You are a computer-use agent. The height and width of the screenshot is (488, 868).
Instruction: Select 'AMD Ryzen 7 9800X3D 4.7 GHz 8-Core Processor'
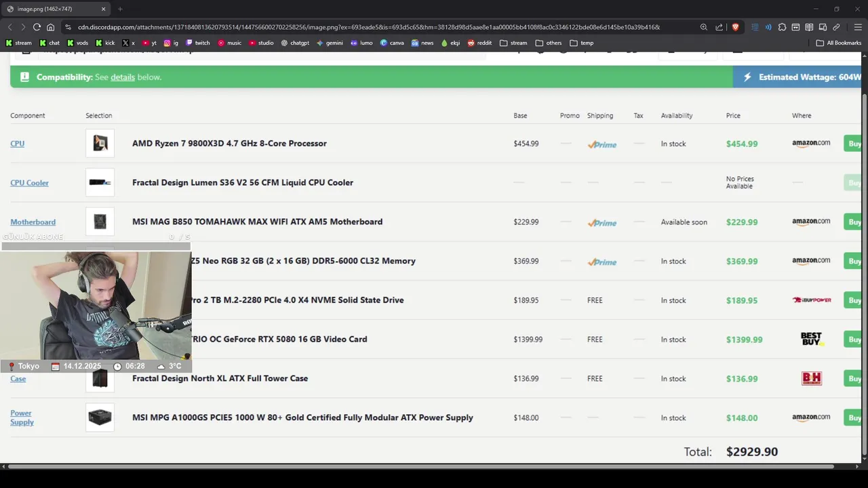(229, 143)
